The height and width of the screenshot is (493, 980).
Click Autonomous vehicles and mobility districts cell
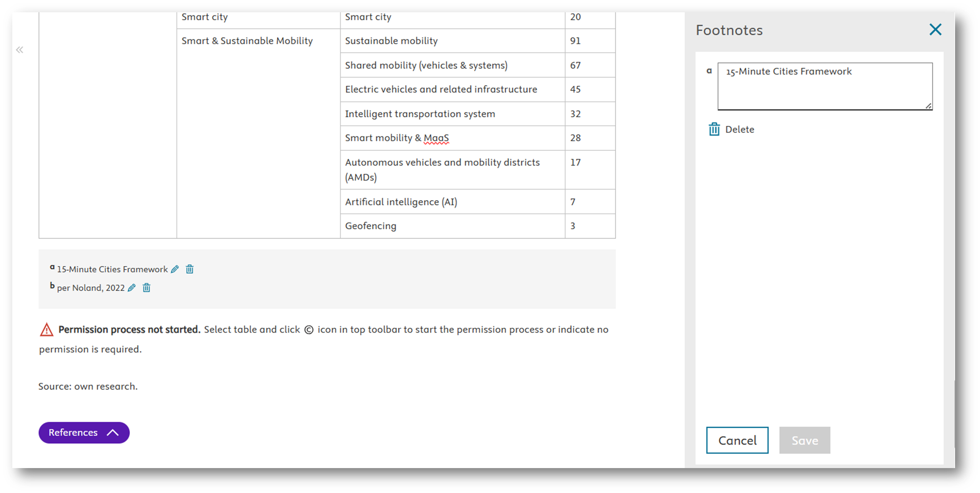coord(452,170)
